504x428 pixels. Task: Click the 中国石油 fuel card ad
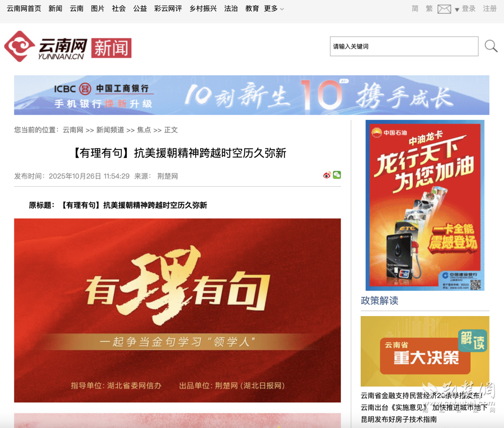[x=425, y=205]
